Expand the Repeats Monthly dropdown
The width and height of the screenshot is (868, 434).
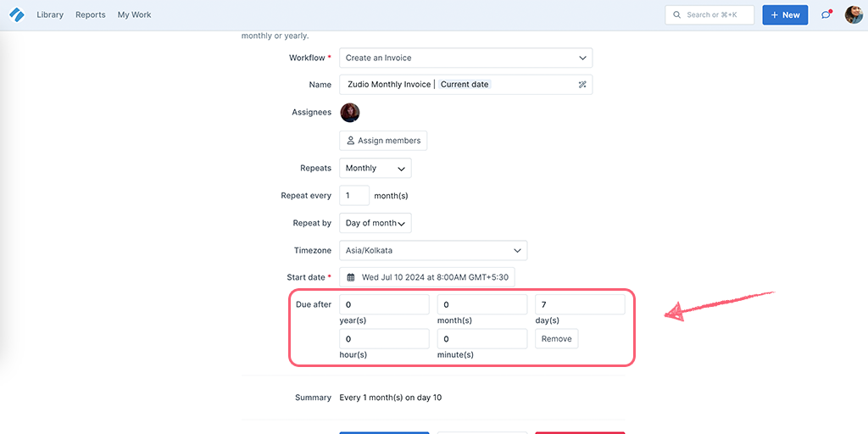375,168
